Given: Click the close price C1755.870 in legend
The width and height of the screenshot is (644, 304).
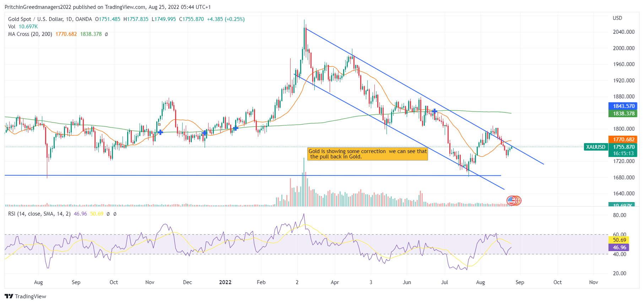Looking at the screenshot, I should [191, 19].
